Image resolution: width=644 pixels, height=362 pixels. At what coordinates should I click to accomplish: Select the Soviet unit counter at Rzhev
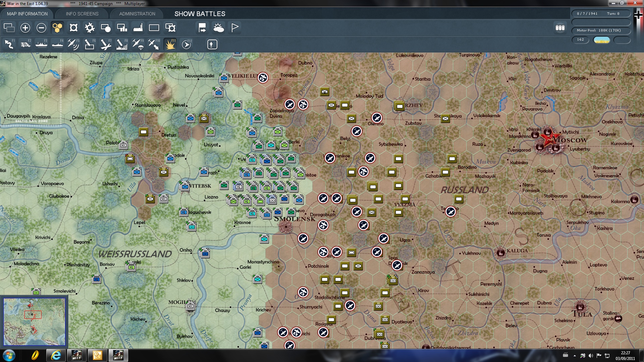tap(399, 106)
